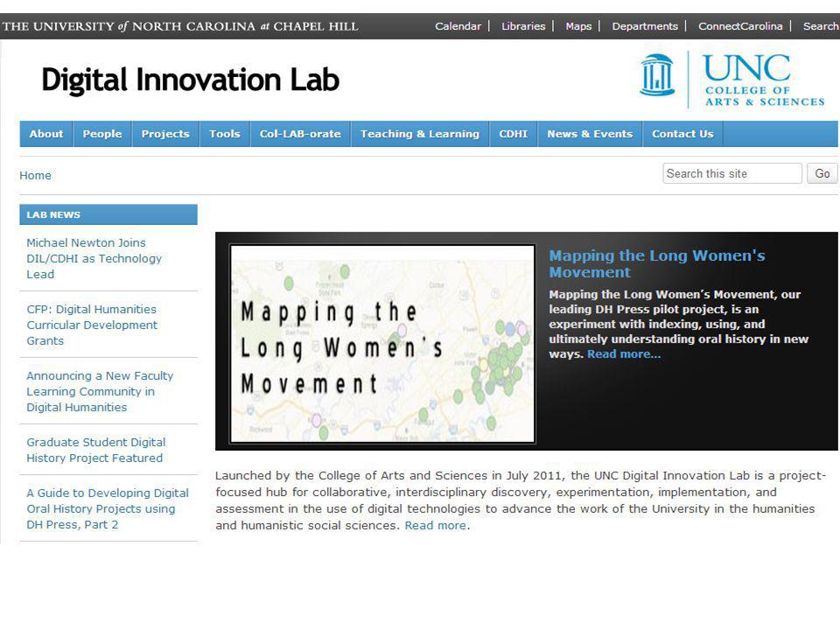This screenshot has height=630, width=840.
Task: Open Mapping the Long Women's Movement heading link
Action: pyautogui.click(x=657, y=263)
